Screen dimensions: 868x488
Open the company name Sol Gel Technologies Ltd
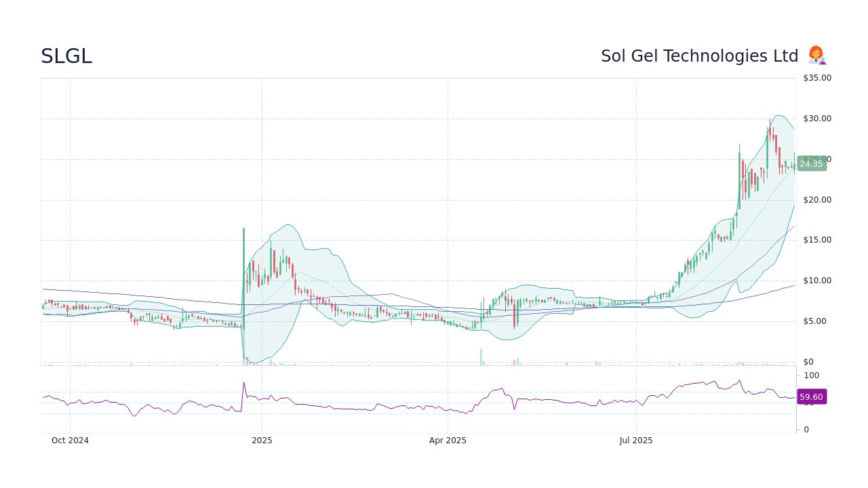tap(700, 56)
